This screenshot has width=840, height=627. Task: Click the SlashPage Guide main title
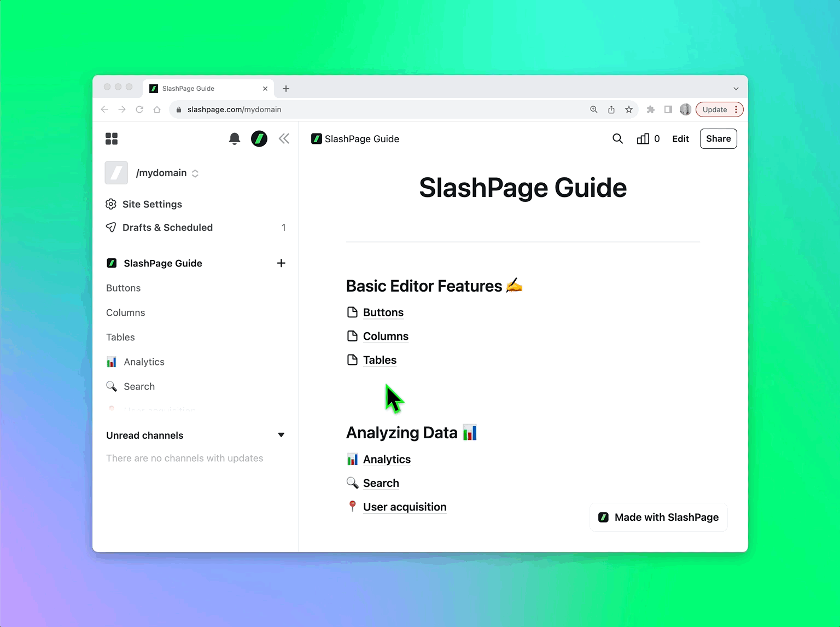coord(523,188)
